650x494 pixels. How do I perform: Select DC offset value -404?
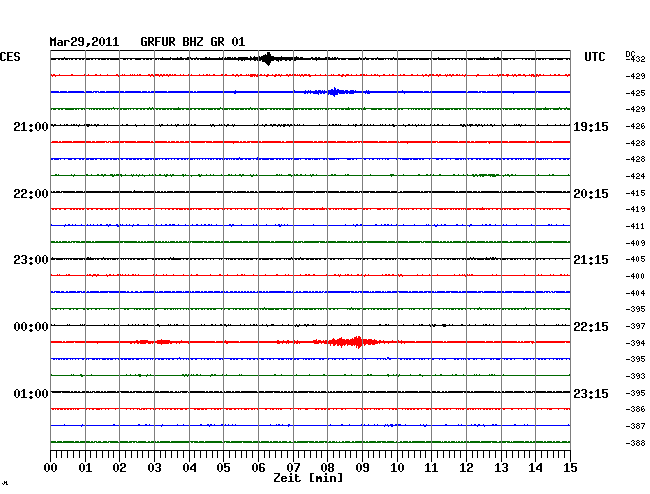click(x=635, y=293)
